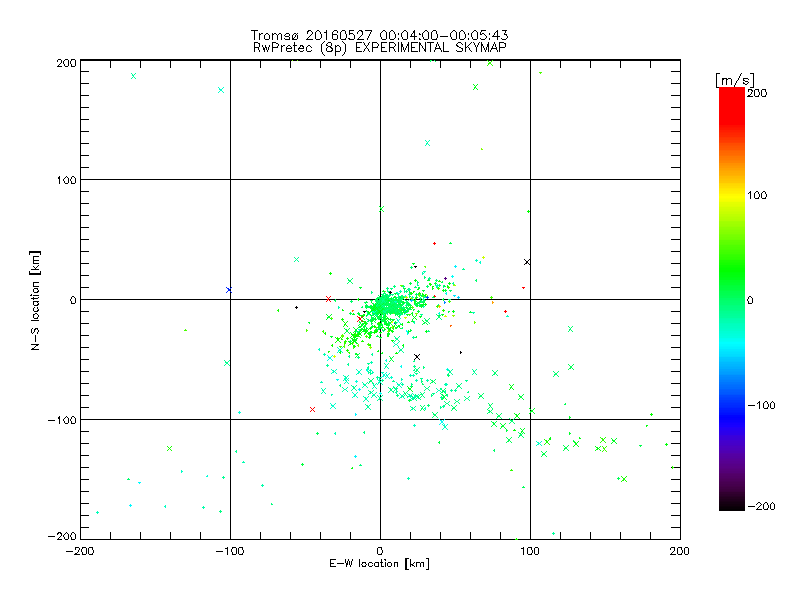Select the cyan X marker in top-left corner
Image resolution: width=800 pixels, height=600 pixels.
pyautogui.click(x=133, y=76)
